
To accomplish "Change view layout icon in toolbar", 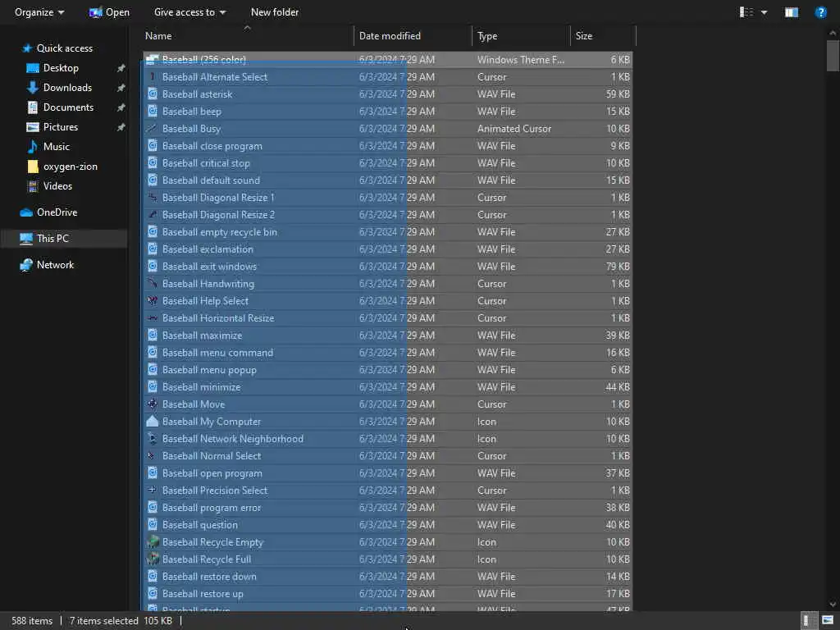I will tap(746, 11).
